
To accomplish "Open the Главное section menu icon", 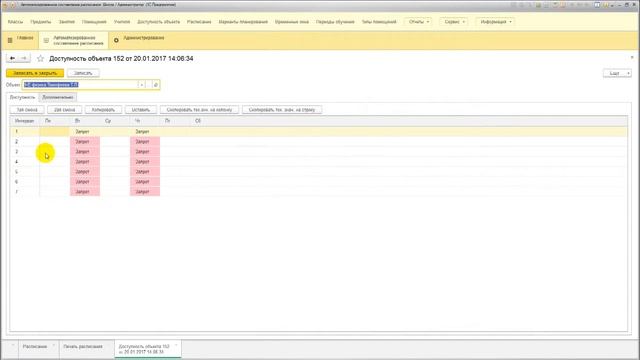I will (x=10, y=40).
